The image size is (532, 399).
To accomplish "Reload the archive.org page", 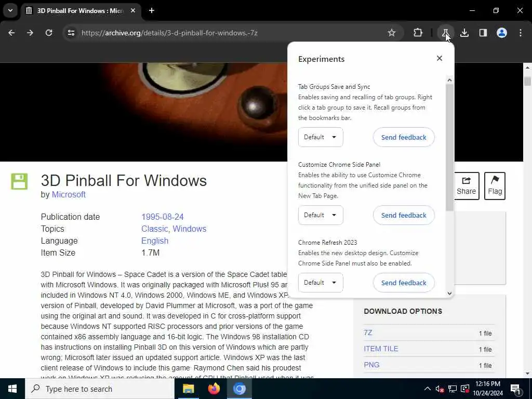I will (49, 33).
